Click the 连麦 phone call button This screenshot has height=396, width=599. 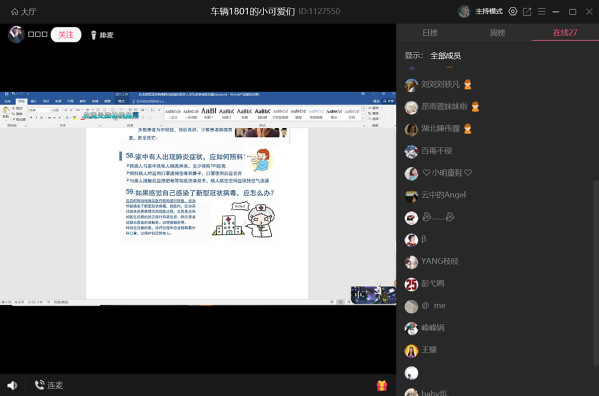[49, 385]
